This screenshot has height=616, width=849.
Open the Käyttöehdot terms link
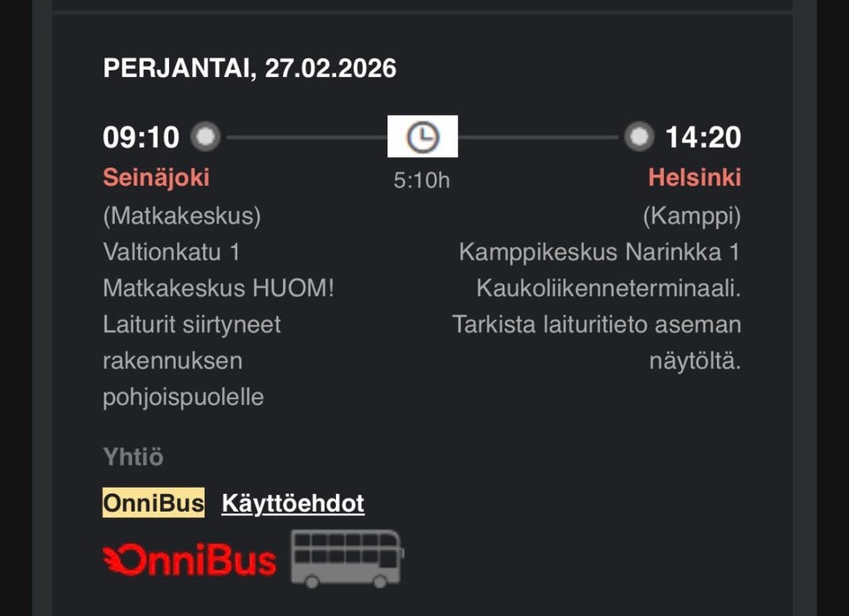(293, 504)
